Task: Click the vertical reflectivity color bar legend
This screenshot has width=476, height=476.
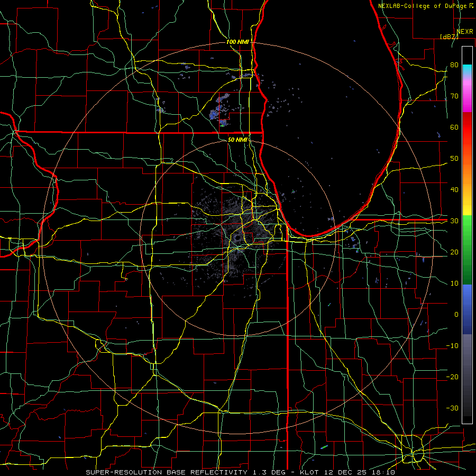Action: [x=467, y=235]
